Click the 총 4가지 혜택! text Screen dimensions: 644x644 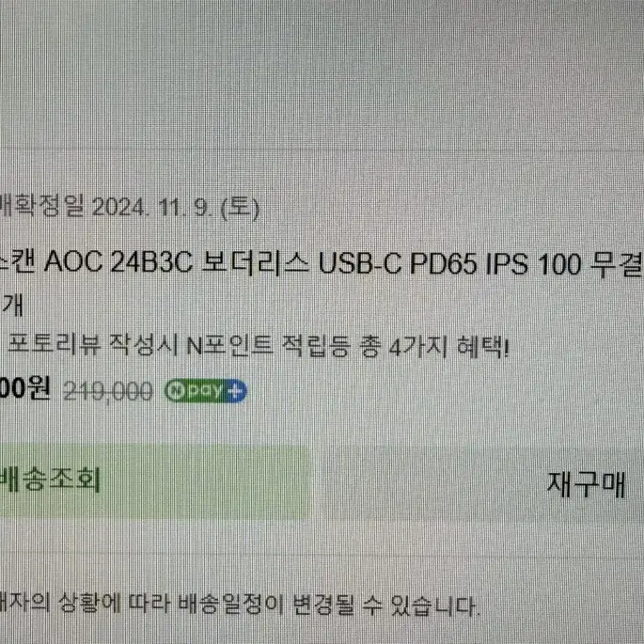tap(433, 348)
